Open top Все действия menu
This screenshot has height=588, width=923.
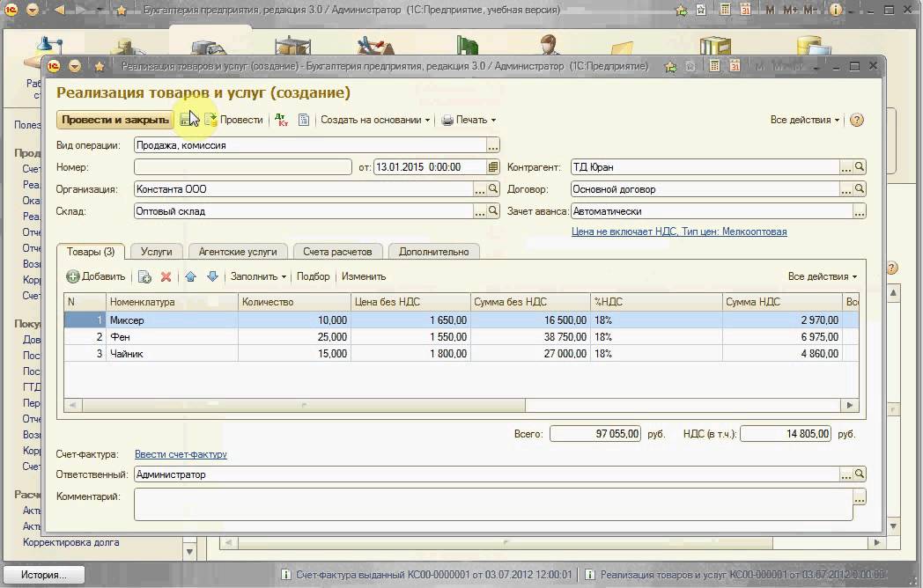tap(805, 120)
